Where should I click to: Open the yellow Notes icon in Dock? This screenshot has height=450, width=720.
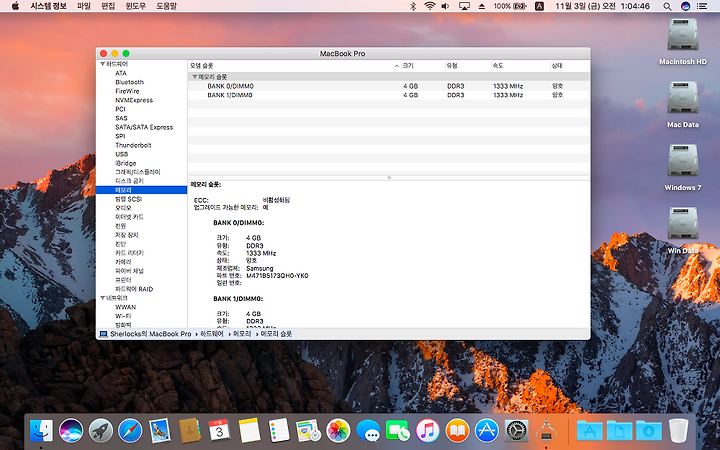coord(249,431)
